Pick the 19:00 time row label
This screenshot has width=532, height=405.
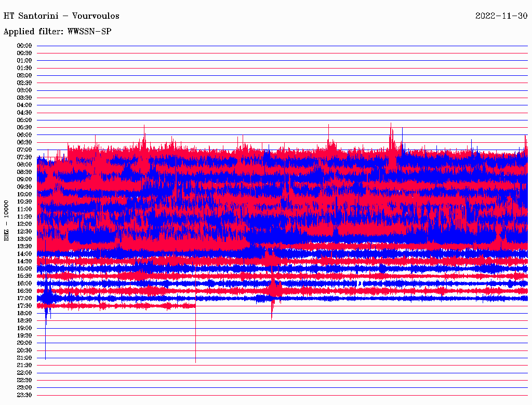24,328
